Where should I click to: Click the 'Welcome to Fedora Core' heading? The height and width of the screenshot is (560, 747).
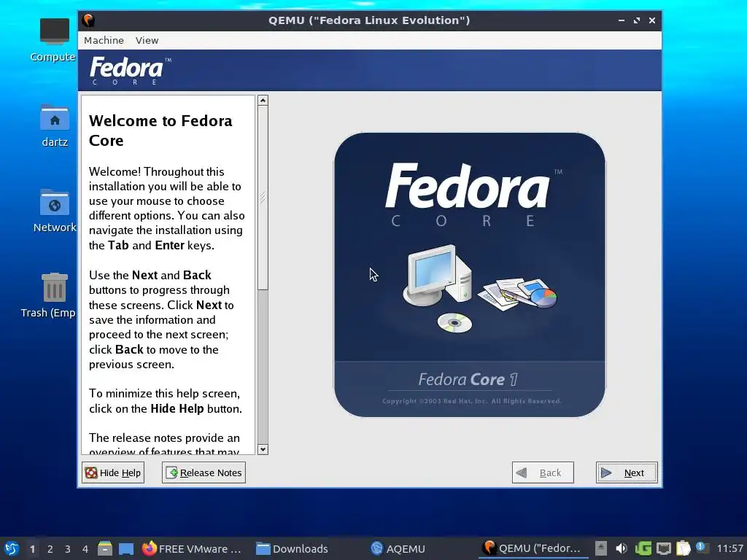tap(160, 131)
